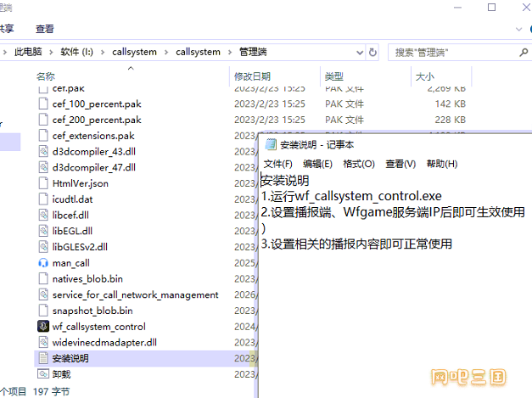
Task: Click the line 3.设置相关的播报内容即可正常使用 in Notepad
Action: (x=356, y=244)
